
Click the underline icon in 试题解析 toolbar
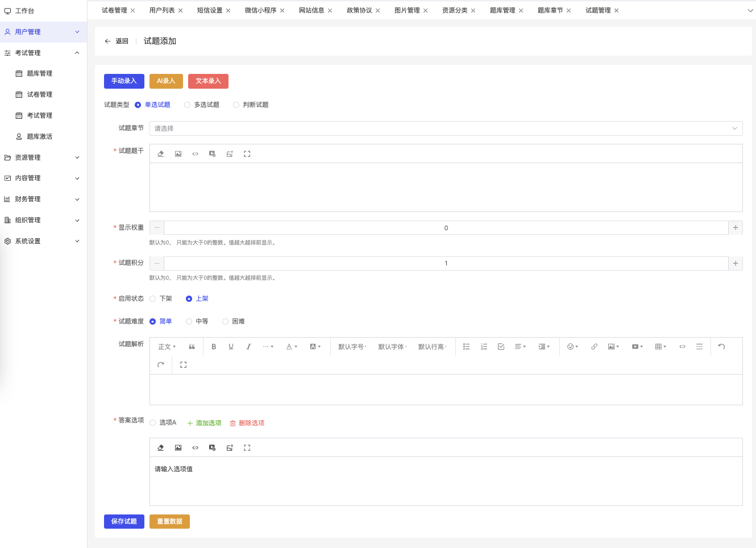(x=231, y=347)
